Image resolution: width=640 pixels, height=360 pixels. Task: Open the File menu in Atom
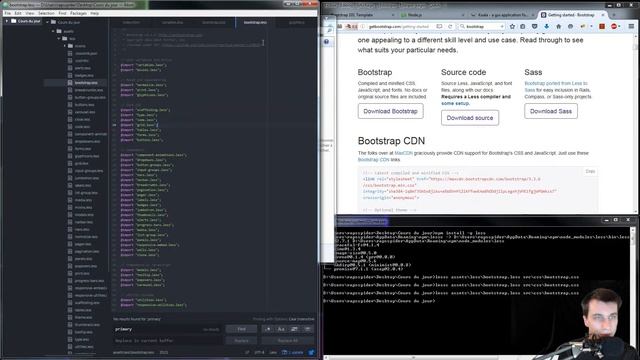pos(8,13)
